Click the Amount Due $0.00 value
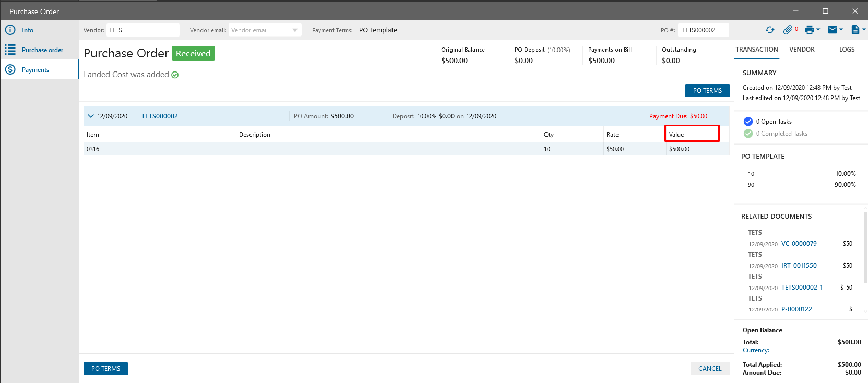Image resolution: width=868 pixels, height=383 pixels. (853, 373)
